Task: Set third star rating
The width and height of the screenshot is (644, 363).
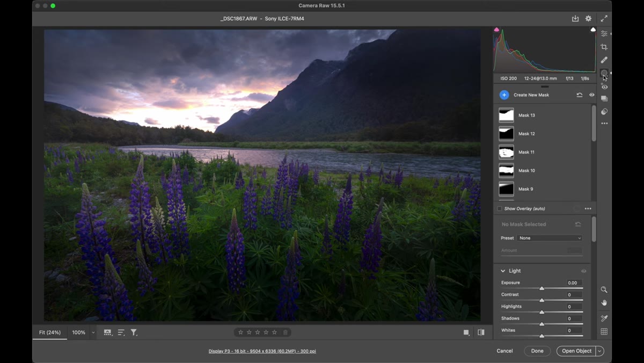Action: (258, 332)
